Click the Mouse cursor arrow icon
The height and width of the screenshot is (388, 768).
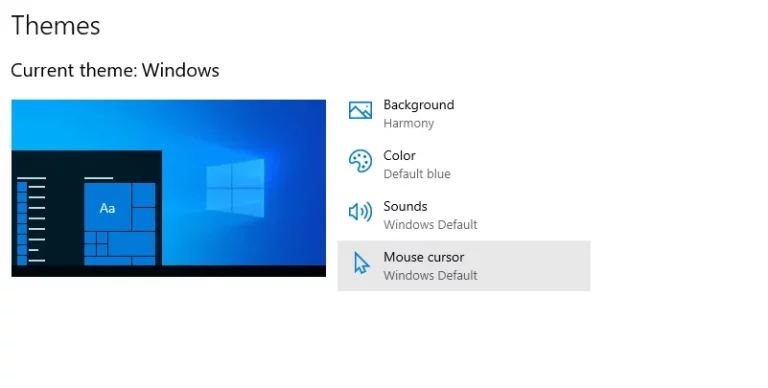361,263
